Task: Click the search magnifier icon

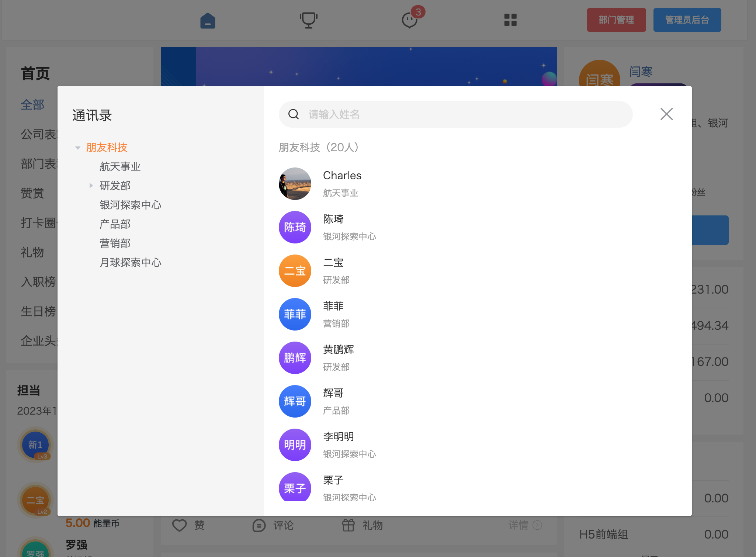Action: tap(294, 114)
